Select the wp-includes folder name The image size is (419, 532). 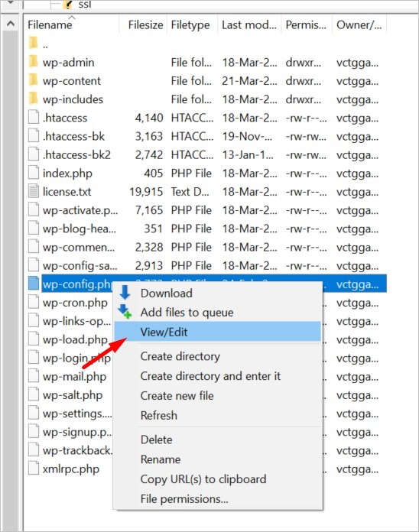(73, 99)
